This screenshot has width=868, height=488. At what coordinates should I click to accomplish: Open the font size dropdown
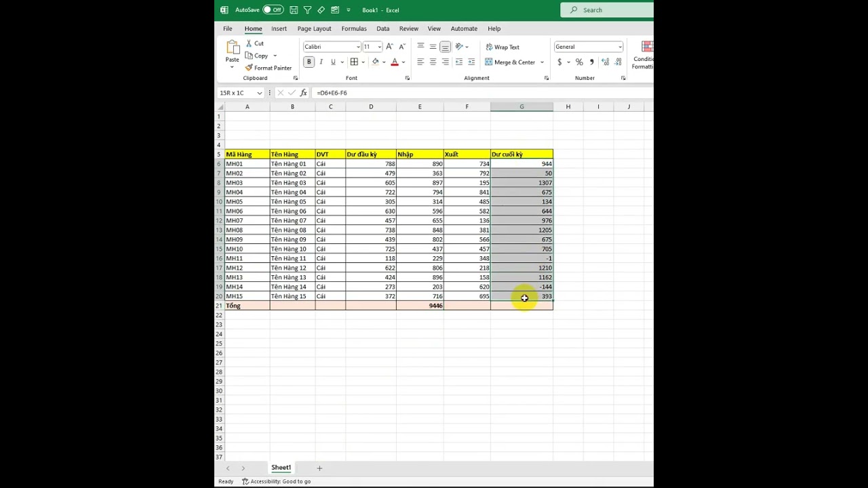point(379,47)
